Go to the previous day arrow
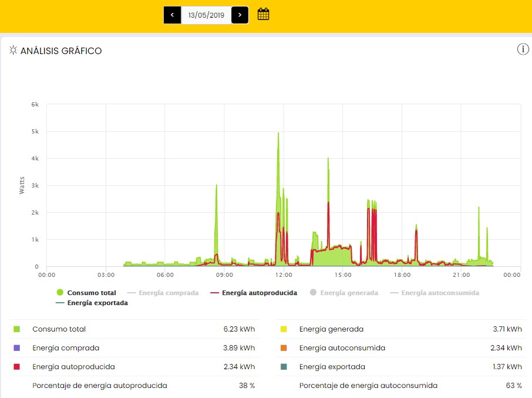Image resolution: width=532 pixels, height=398 pixels. (x=172, y=15)
